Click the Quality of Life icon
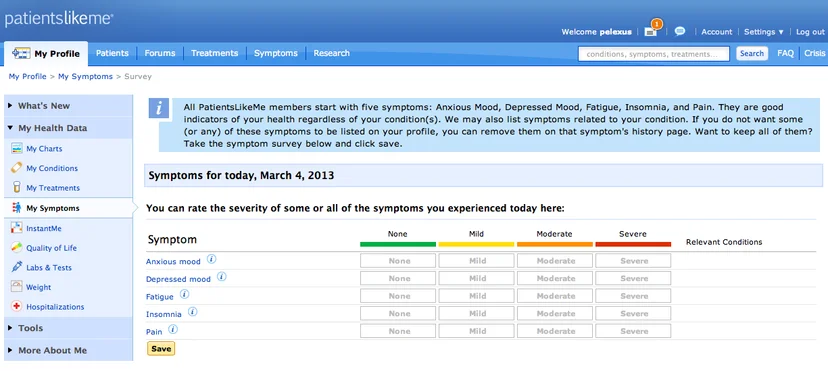 [16, 248]
